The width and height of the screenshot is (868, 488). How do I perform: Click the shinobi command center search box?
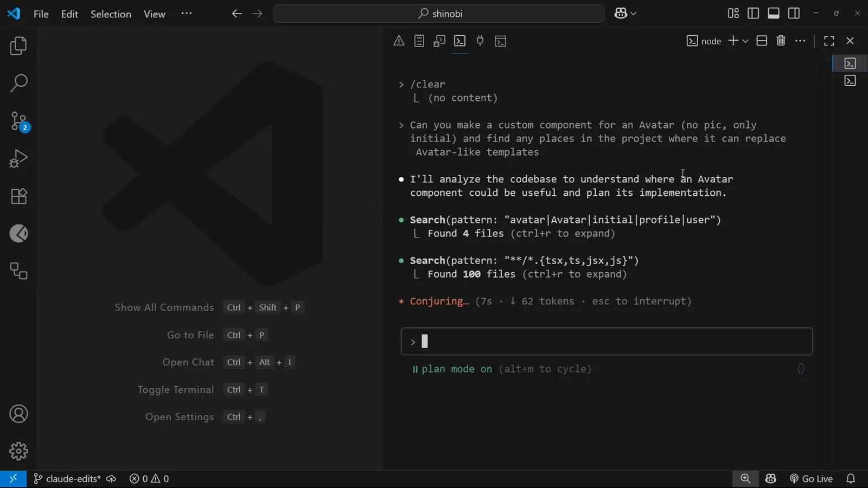439,14
